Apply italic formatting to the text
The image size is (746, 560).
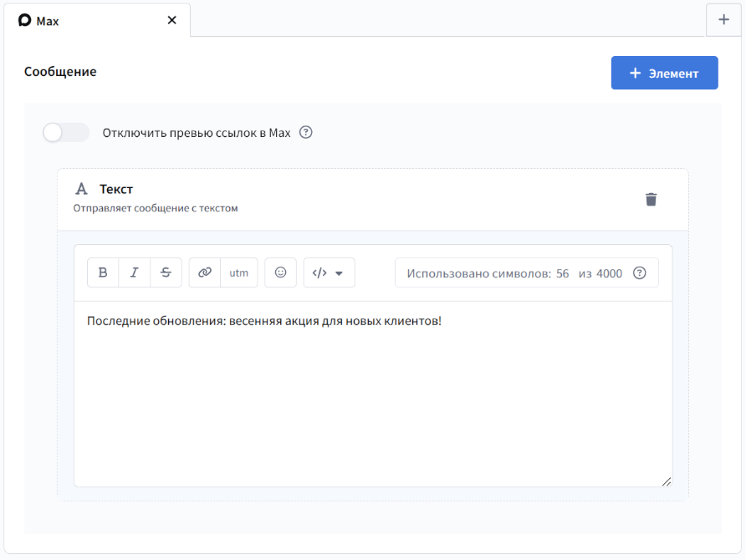pyautogui.click(x=135, y=272)
